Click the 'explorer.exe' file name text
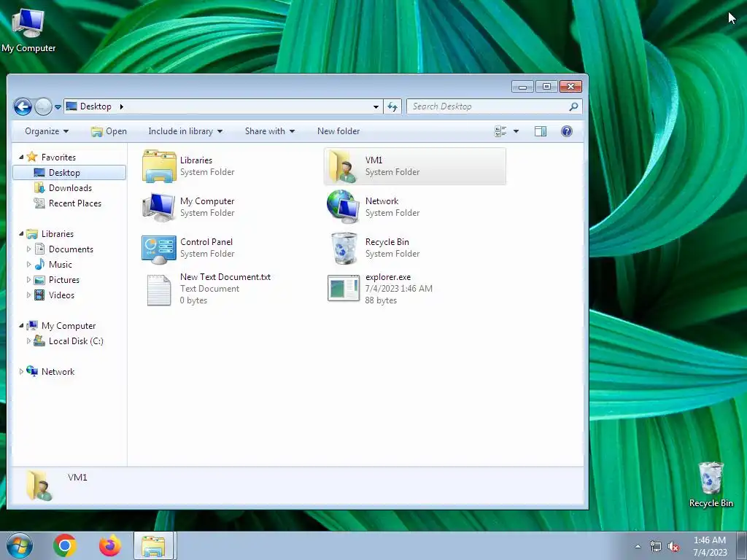Screen dimensions: 747x560 [x=388, y=276]
